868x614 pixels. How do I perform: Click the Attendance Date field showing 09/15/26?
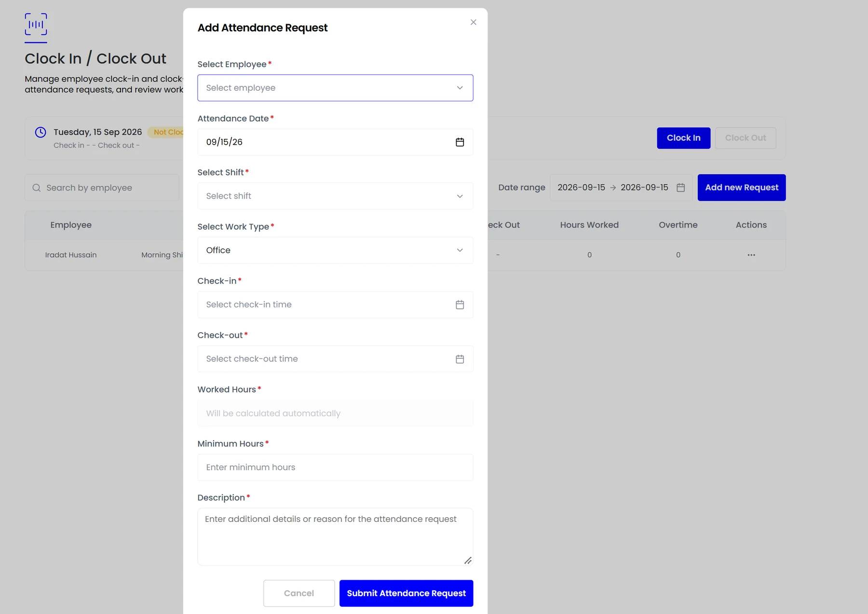coord(335,142)
